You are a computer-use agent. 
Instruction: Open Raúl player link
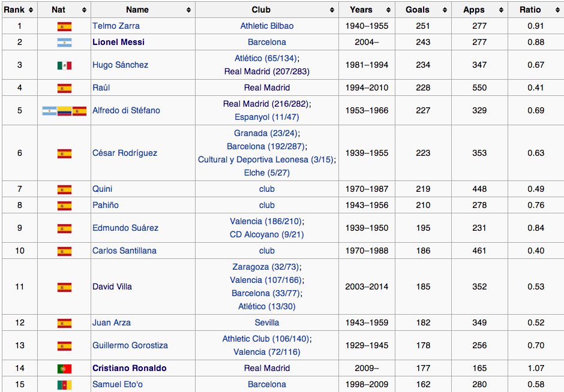[x=101, y=88]
